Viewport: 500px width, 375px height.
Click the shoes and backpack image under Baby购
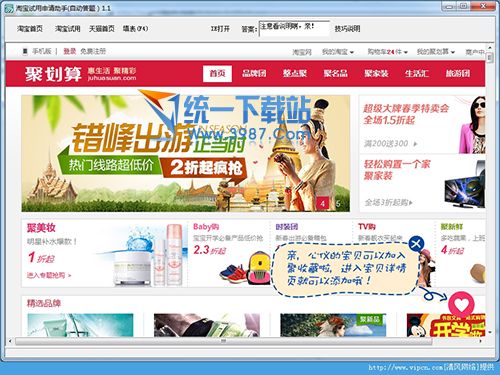[x=245, y=268]
